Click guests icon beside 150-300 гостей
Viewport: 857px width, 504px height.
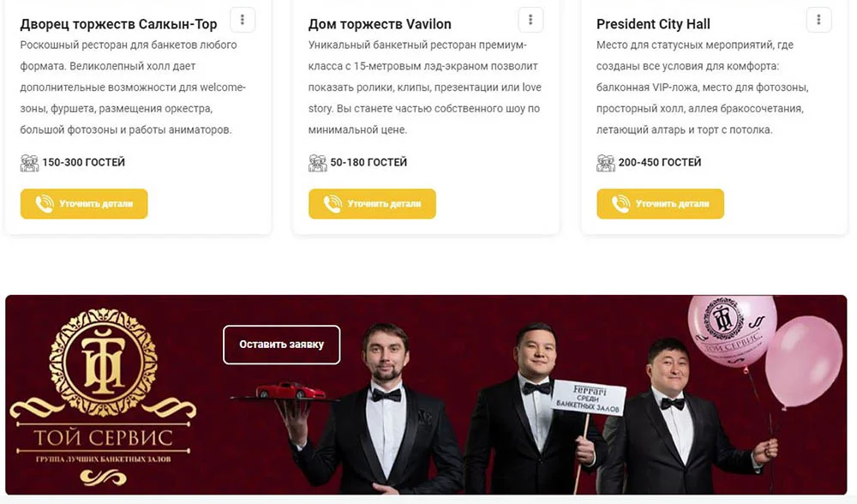pyautogui.click(x=29, y=162)
